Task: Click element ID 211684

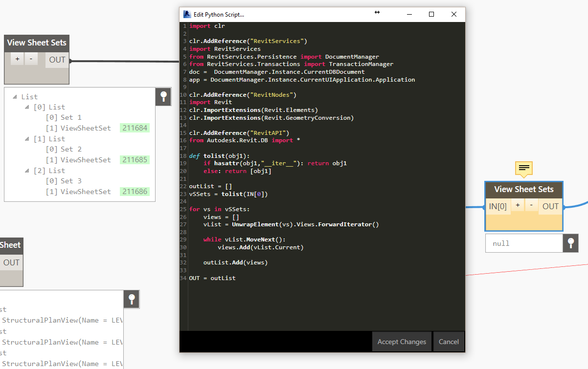Action: click(135, 128)
